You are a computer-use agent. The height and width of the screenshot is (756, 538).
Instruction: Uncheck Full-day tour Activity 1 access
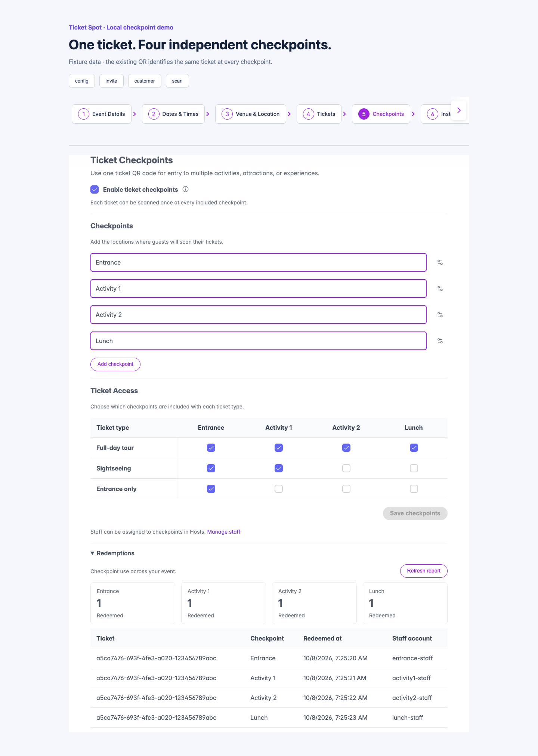pos(279,448)
